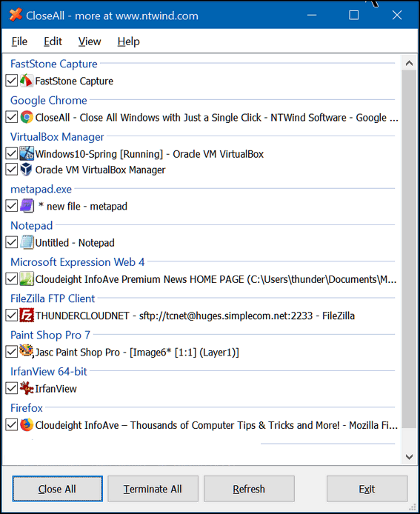Click the scrollbar up arrow
Image resolution: width=420 pixels, height=514 pixels.
(409, 63)
